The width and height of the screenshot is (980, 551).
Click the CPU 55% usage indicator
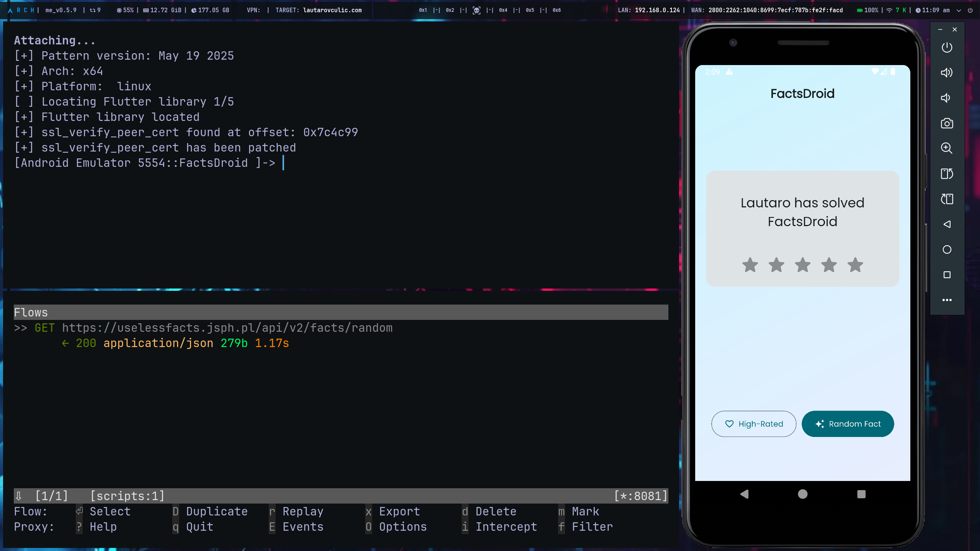click(x=125, y=10)
